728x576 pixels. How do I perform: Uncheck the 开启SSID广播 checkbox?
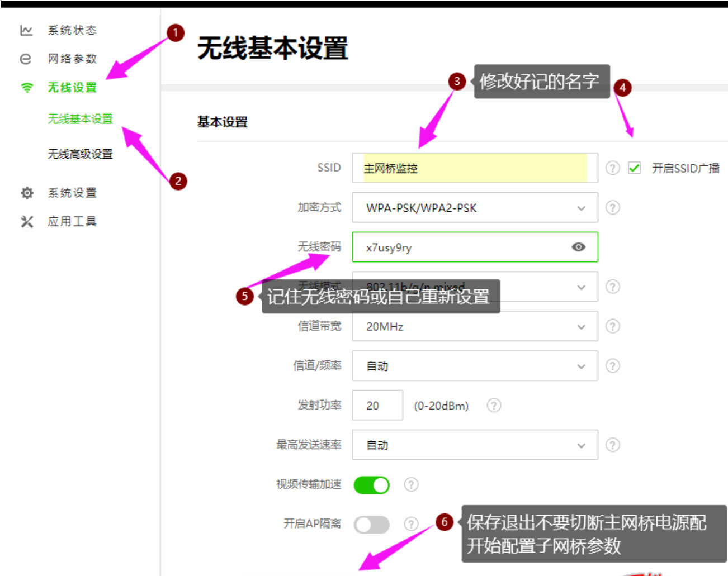coord(634,168)
